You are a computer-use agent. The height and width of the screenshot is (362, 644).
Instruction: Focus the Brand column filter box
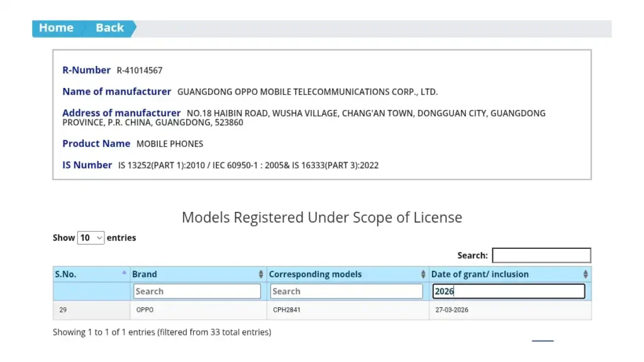click(197, 292)
